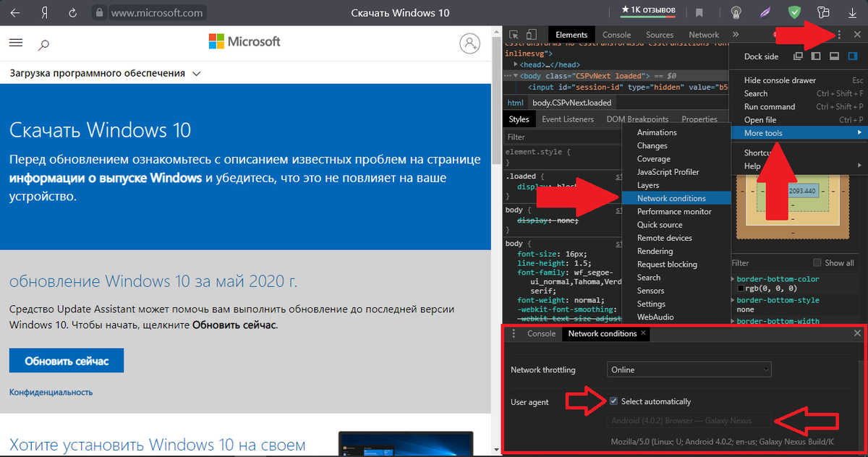
Task: Click the Microsoft logo
Action: (244, 41)
